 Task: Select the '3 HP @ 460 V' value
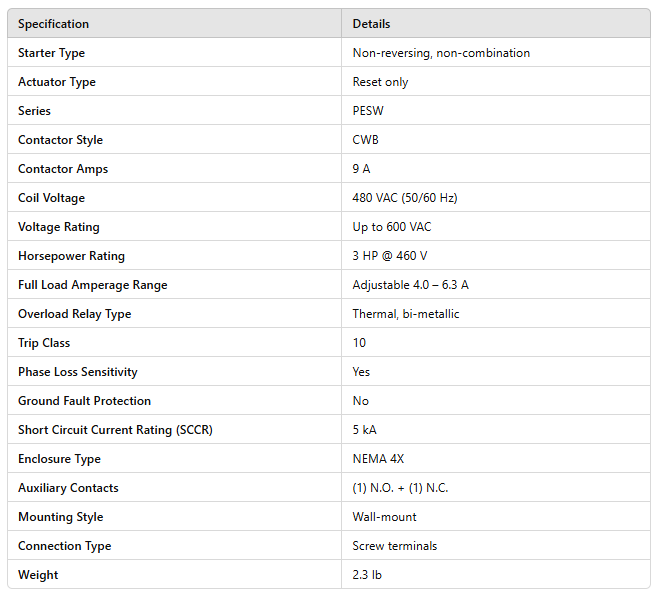390,256
